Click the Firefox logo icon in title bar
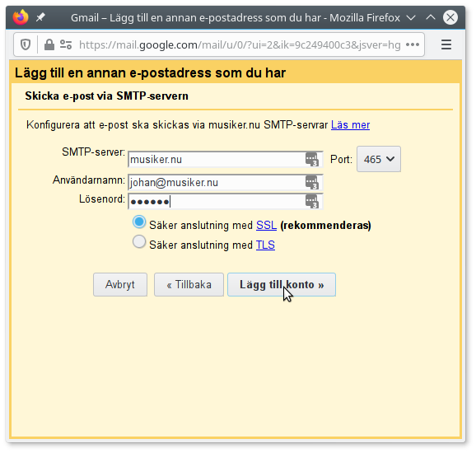476x453 pixels. click(x=21, y=17)
